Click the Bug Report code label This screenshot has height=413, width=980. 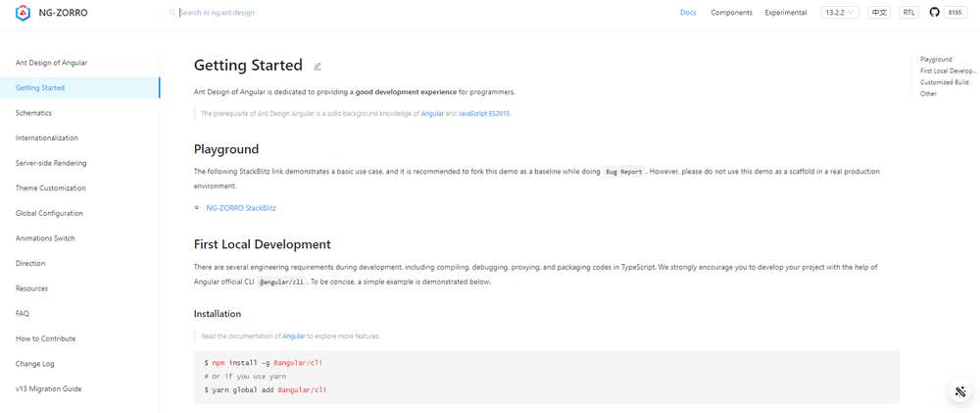[x=623, y=172]
